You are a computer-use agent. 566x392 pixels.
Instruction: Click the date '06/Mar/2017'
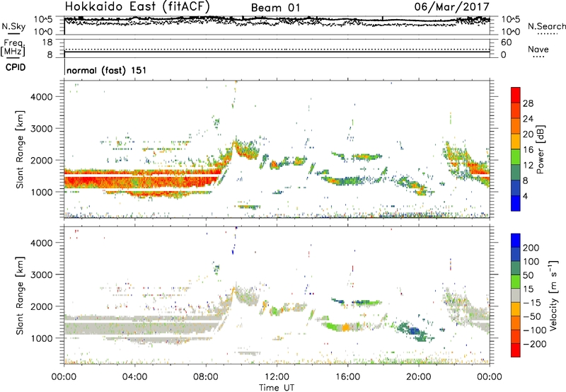pos(451,7)
